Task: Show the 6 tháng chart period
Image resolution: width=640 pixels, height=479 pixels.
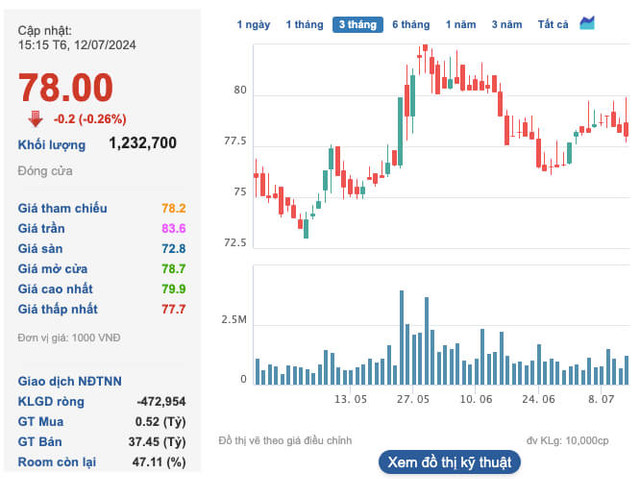Action: [x=411, y=24]
